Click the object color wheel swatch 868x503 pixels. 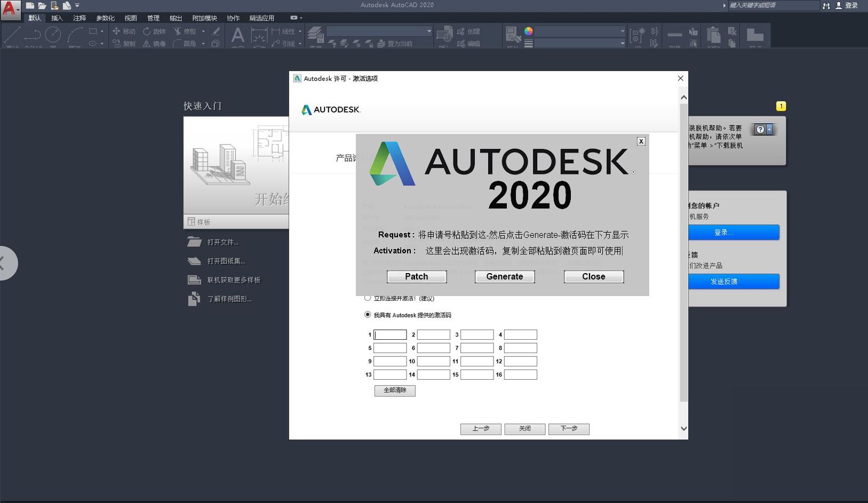[x=529, y=31]
